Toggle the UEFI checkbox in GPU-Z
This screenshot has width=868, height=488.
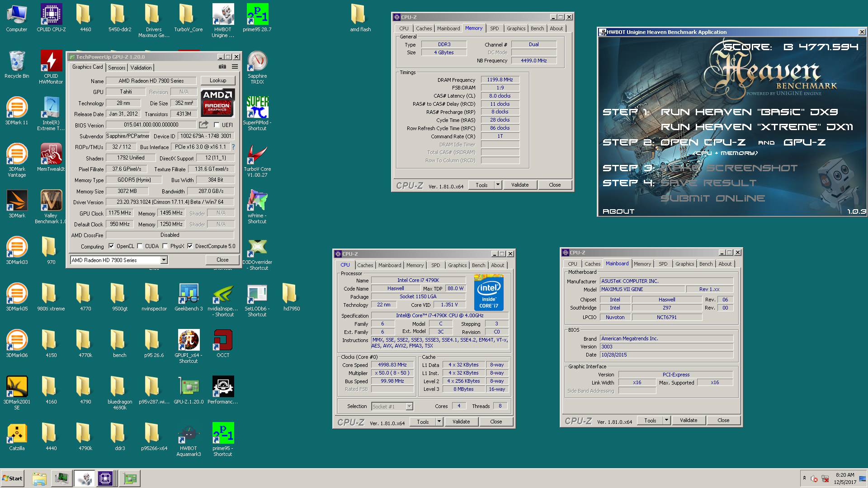(x=217, y=125)
